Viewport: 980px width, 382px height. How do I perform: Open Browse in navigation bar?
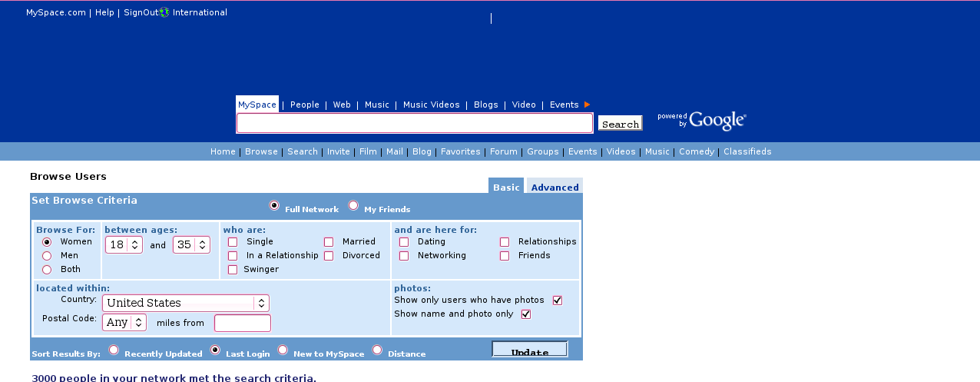[261, 151]
